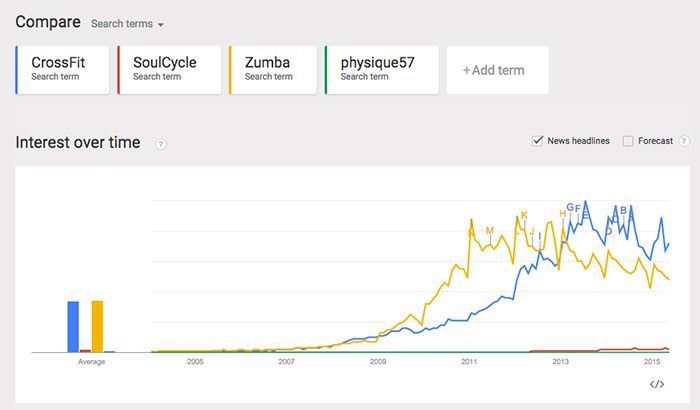
Task: Click news headline marker G
Action: pyautogui.click(x=570, y=207)
